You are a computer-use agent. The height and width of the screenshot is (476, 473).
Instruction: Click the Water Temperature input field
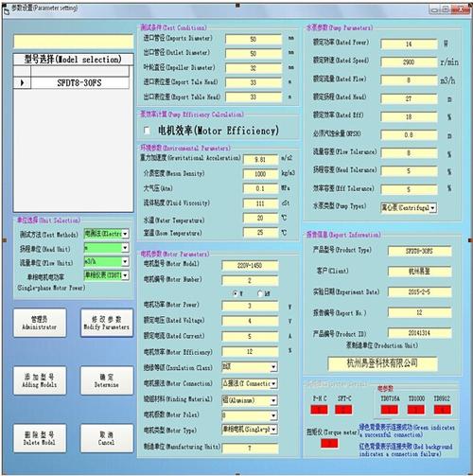260,218
